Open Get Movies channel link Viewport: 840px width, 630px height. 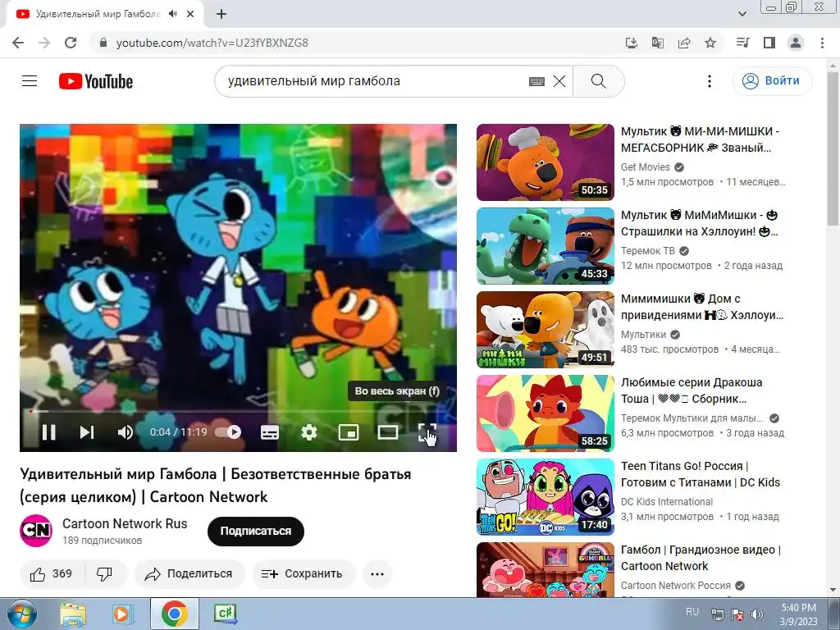tap(646, 167)
